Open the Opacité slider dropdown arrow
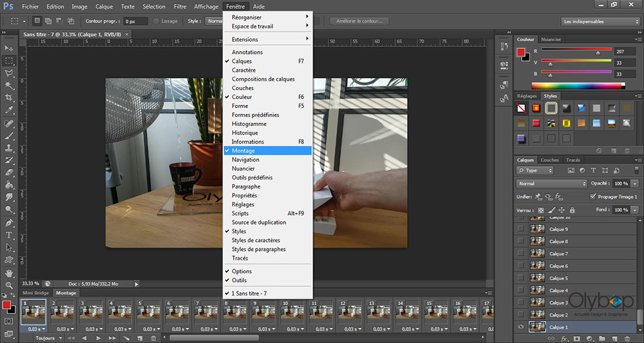 (x=636, y=183)
